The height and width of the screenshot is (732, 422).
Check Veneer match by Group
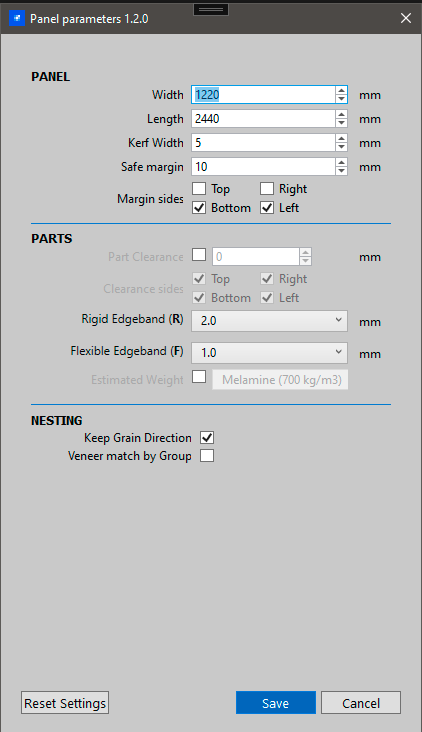click(207, 456)
